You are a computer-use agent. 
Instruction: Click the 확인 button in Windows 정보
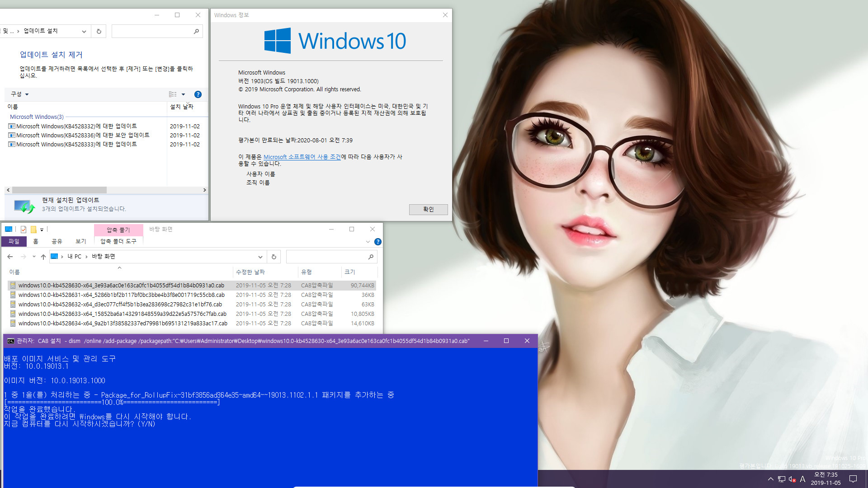[x=428, y=209]
